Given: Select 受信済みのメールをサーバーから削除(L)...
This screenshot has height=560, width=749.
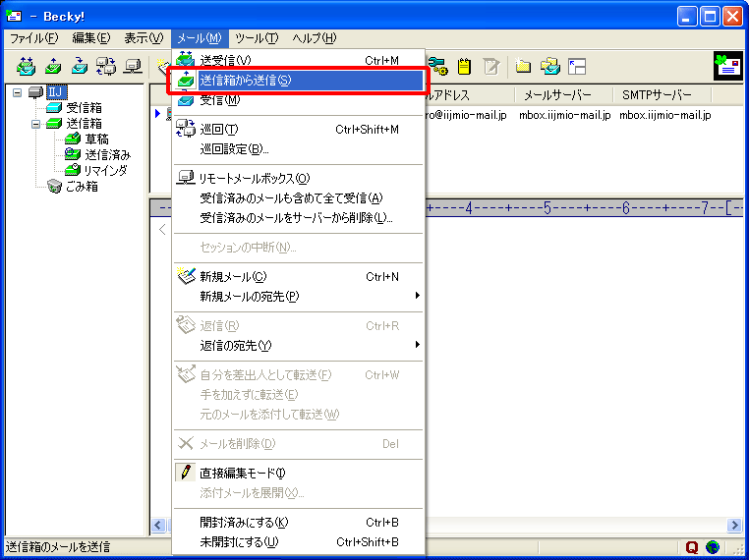Looking at the screenshot, I should click(299, 218).
